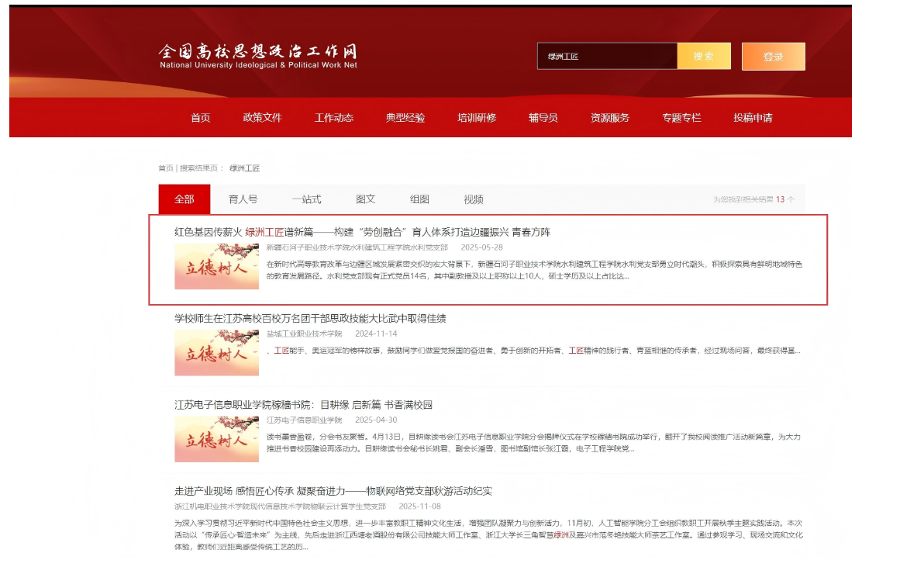This screenshot has width=924, height=567.
Task: Open the 工作动态 navigation menu
Action: click(335, 118)
